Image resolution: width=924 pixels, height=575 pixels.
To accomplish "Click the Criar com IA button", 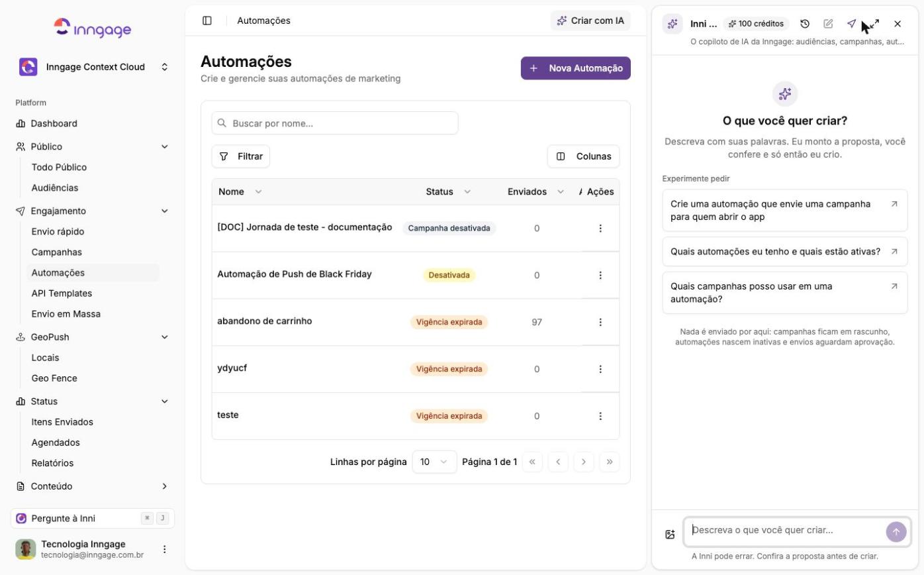I will pyautogui.click(x=590, y=21).
